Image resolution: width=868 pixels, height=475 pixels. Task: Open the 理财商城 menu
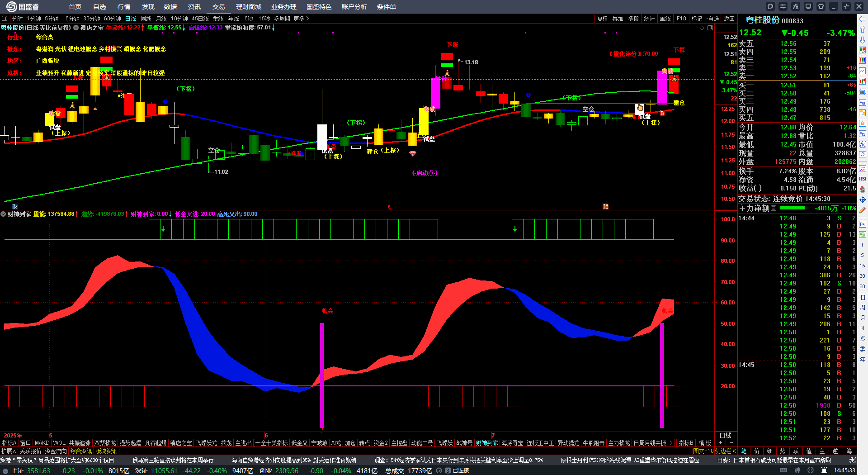(249, 7)
